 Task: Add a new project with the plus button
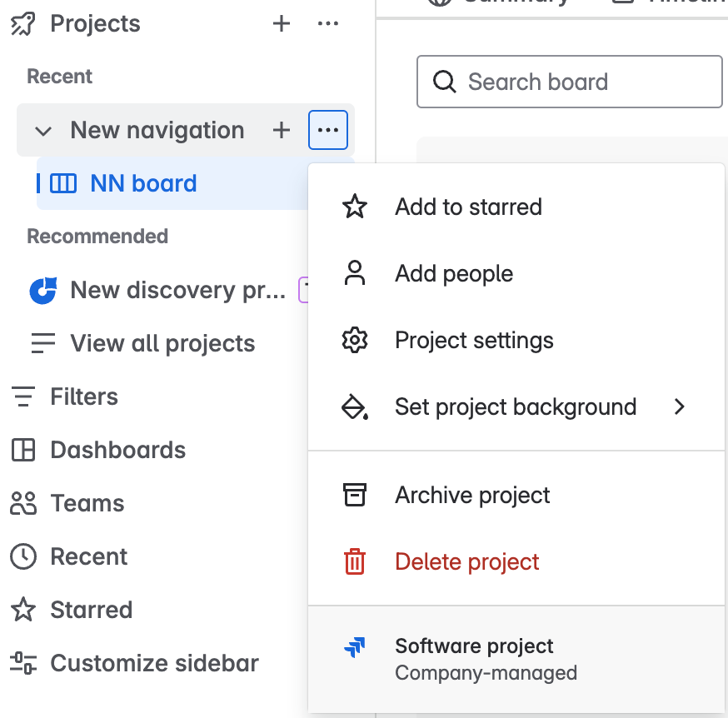pos(282,23)
